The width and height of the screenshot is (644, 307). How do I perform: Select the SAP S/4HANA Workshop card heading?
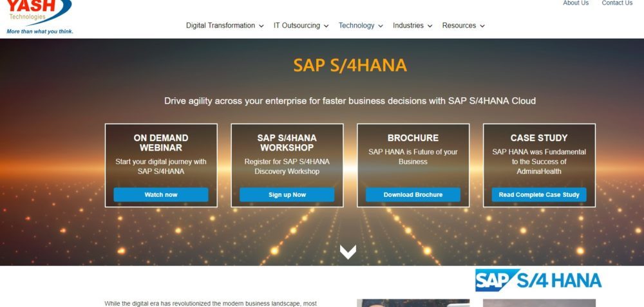[x=287, y=143]
